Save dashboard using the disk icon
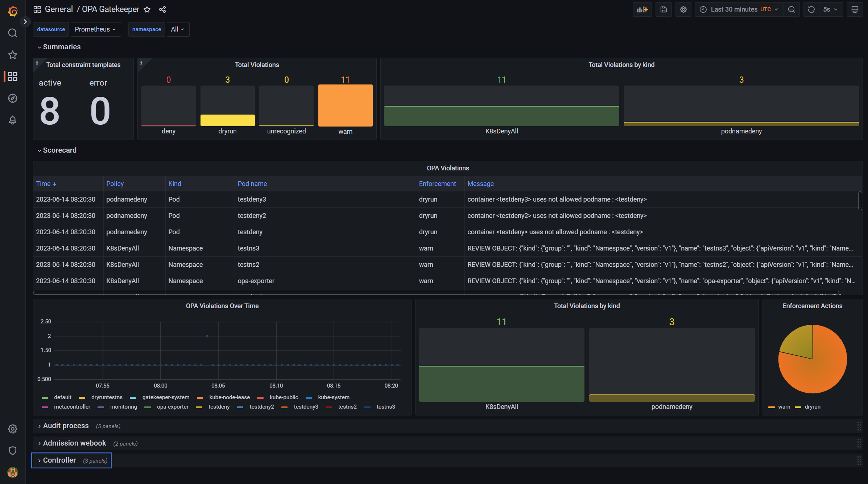 663,9
